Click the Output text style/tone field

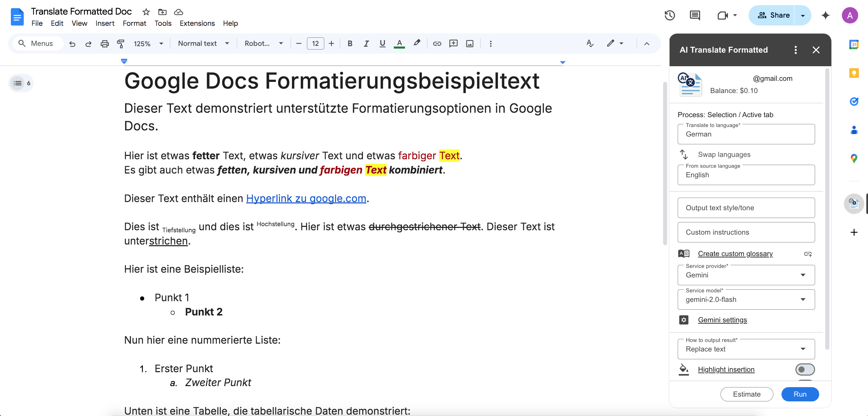[x=746, y=208]
